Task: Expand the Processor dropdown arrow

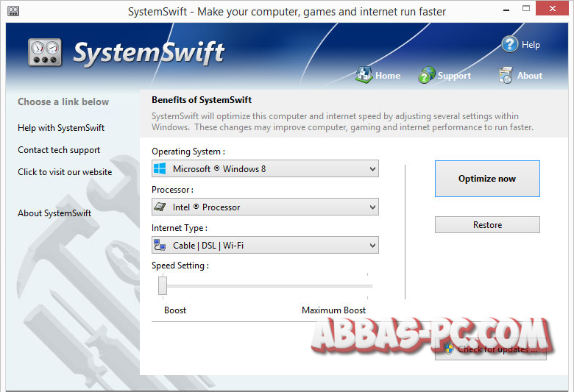Action: tap(372, 207)
